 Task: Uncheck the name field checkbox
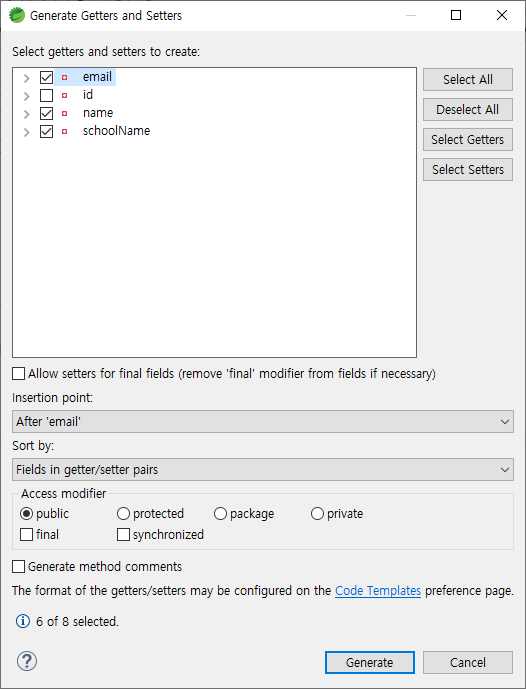[47, 113]
